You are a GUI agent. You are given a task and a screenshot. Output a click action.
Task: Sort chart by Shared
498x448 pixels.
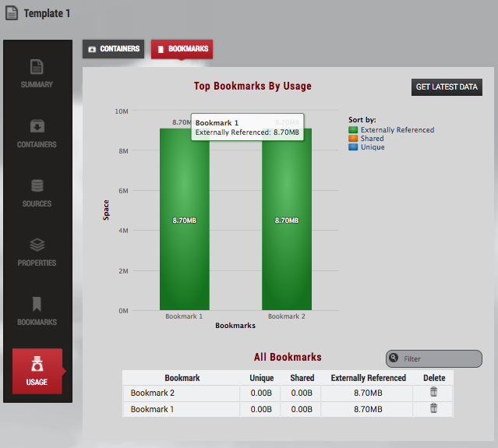pos(372,139)
